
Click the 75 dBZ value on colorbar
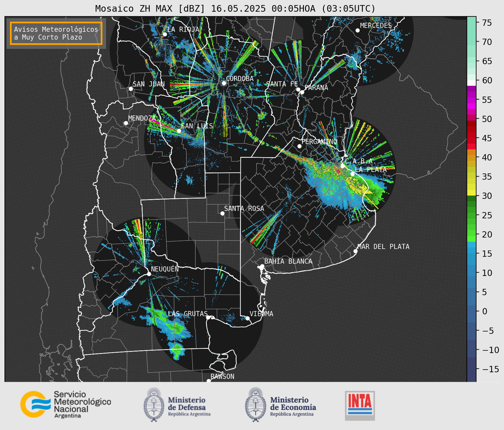coord(486,23)
